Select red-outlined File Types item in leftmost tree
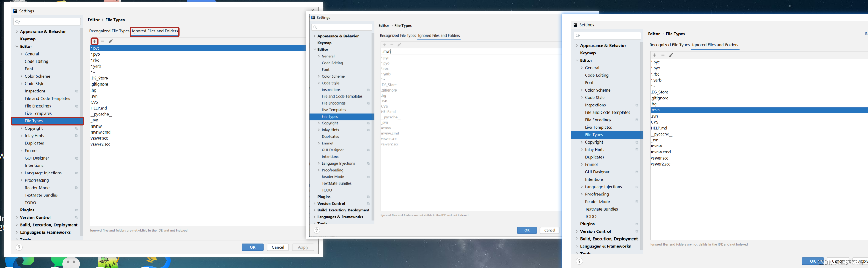This screenshot has height=268, width=868. tap(47, 121)
